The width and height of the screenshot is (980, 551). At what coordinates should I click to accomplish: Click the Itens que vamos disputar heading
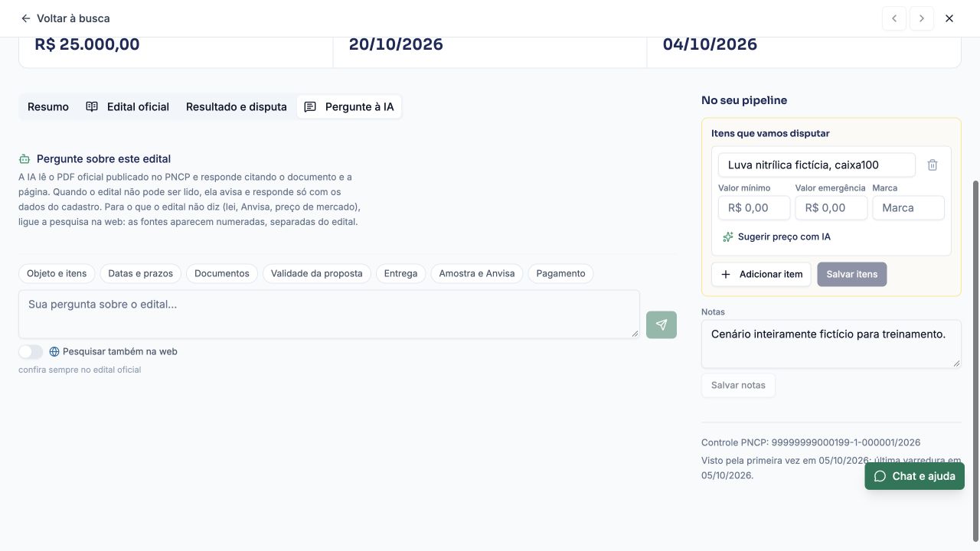(x=770, y=133)
